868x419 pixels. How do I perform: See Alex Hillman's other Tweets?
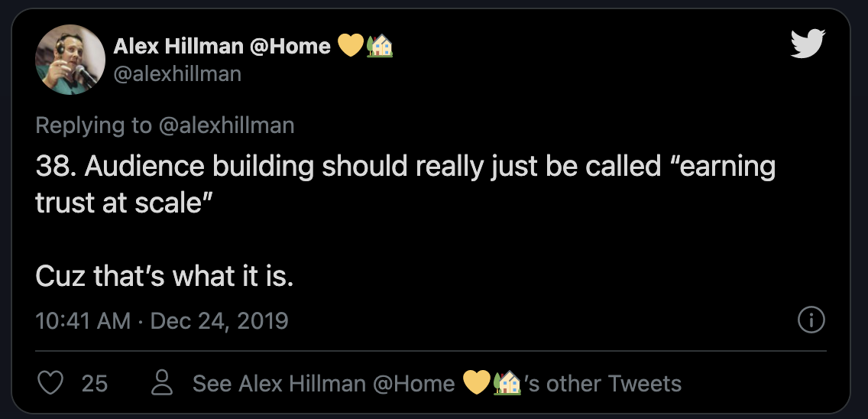436,383
